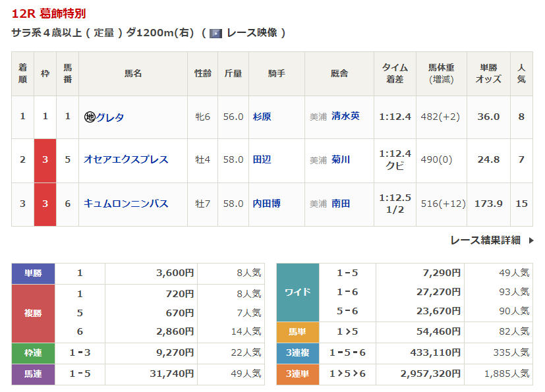Click the race video camera icon

pyautogui.click(x=215, y=33)
